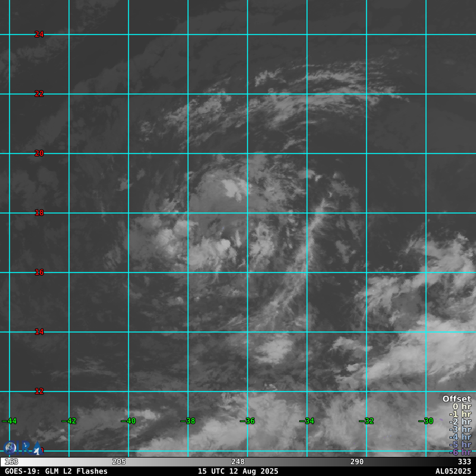Click the latitude 14 grid label
Screen dimensions: 476x476
[x=39, y=332]
